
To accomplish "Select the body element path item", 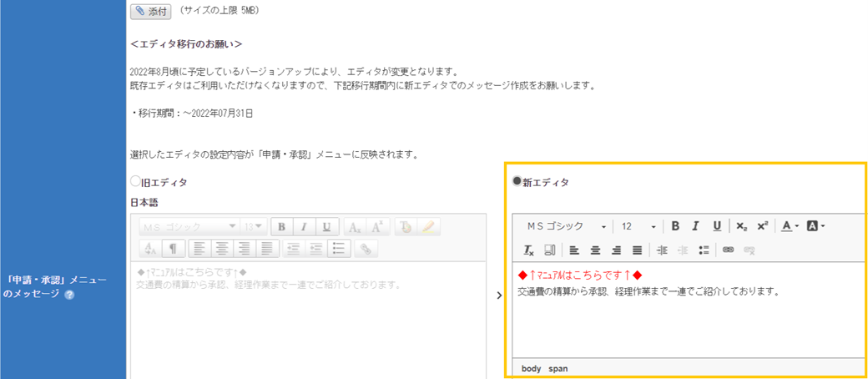I will click(531, 368).
